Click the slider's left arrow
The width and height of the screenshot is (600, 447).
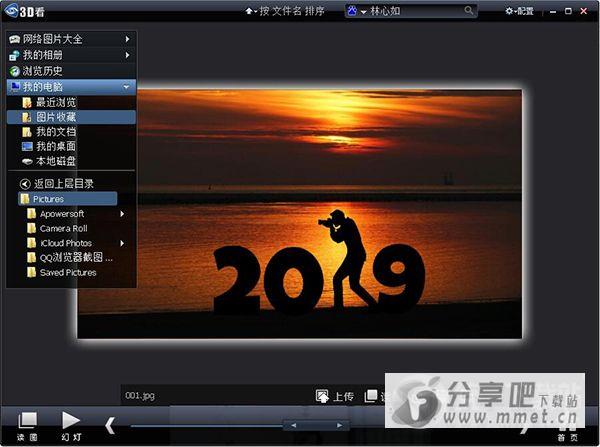[x=293, y=425]
